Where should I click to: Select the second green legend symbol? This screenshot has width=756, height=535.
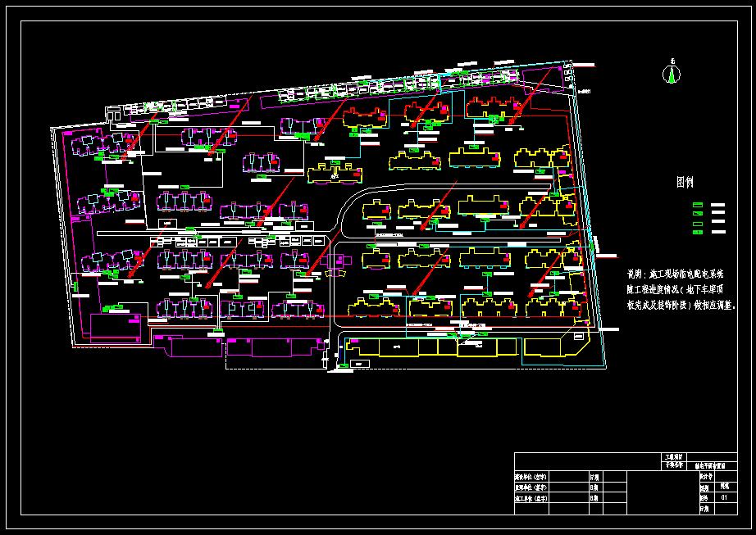[698, 214]
